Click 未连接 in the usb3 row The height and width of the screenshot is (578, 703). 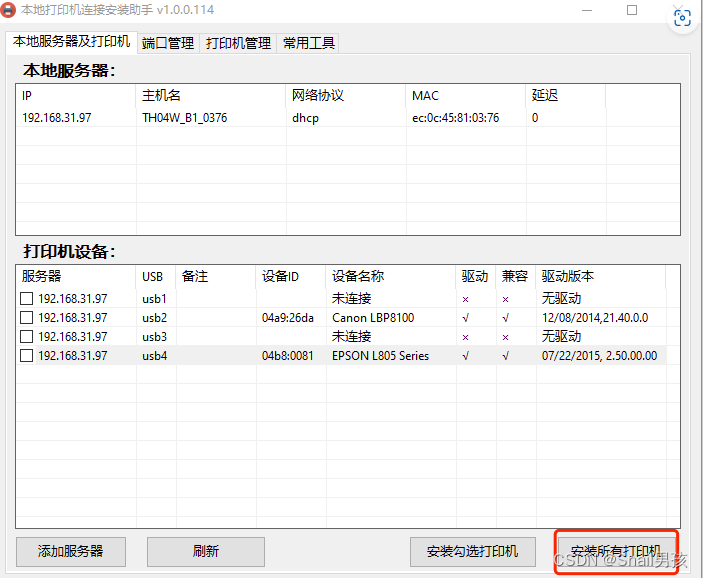(352, 336)
